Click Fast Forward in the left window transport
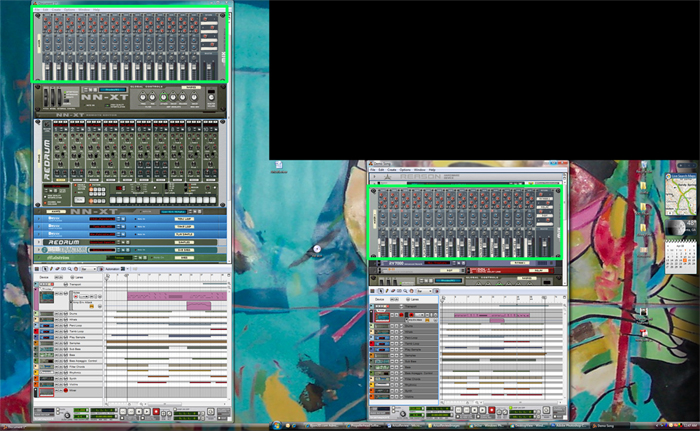This screenshot has width=700, height=431. coord(131,411)
